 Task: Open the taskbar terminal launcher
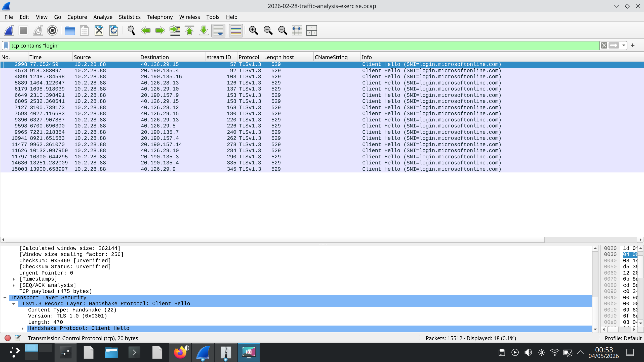134,352
